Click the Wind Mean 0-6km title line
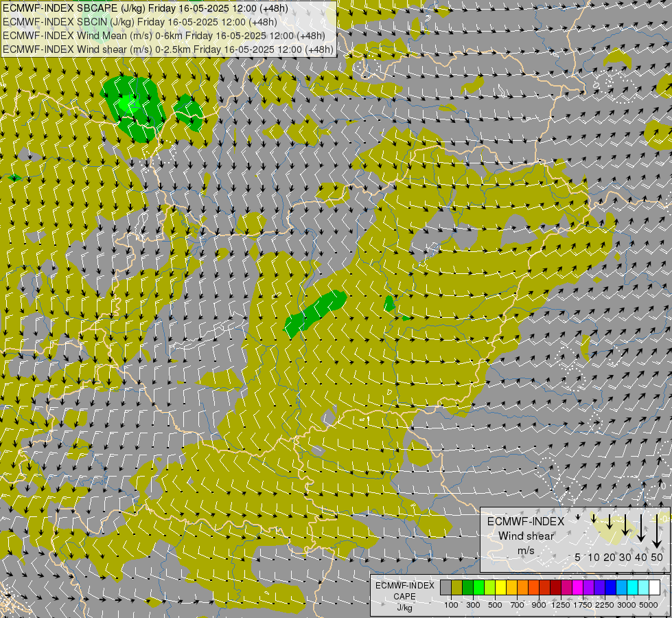Screen dimensions: 672x618 tap(164, 36)
